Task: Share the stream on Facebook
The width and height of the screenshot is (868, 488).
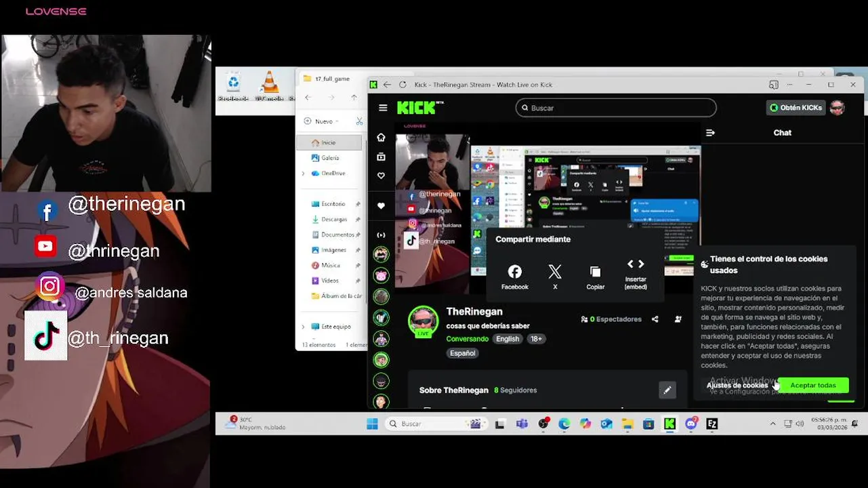Action: [x=515, y=277]
